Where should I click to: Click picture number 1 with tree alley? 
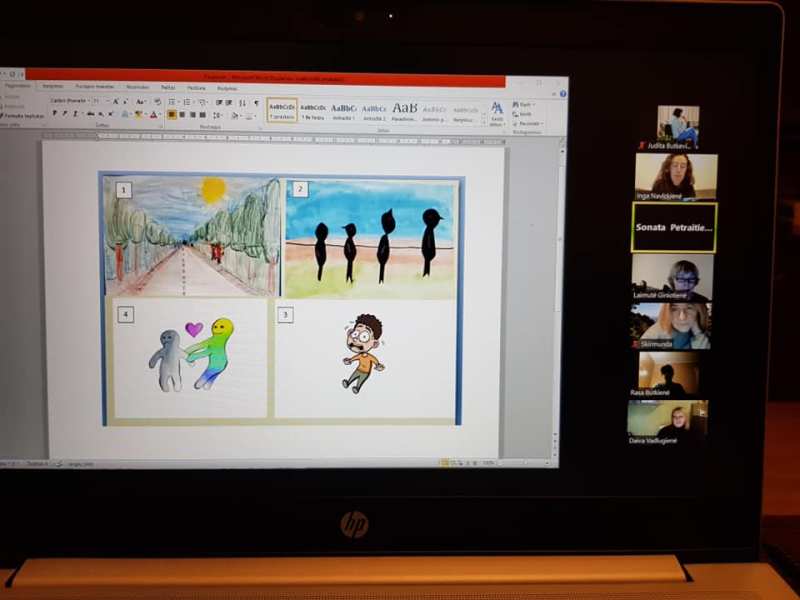tap(192, 236)
